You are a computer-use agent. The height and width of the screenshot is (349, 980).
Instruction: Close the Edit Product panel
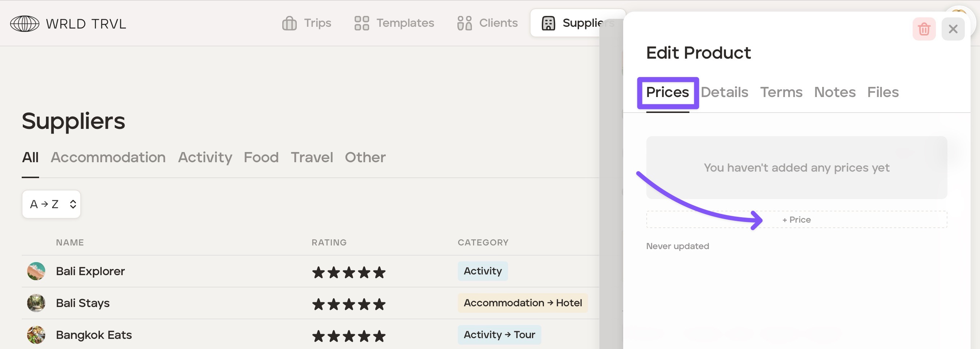tap(952, 29)
